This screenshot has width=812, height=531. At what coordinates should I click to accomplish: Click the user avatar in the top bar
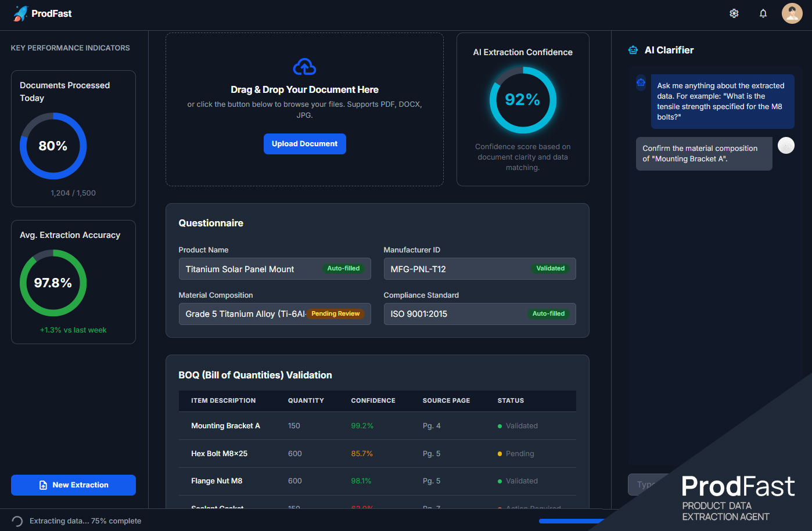coord(792,13)
